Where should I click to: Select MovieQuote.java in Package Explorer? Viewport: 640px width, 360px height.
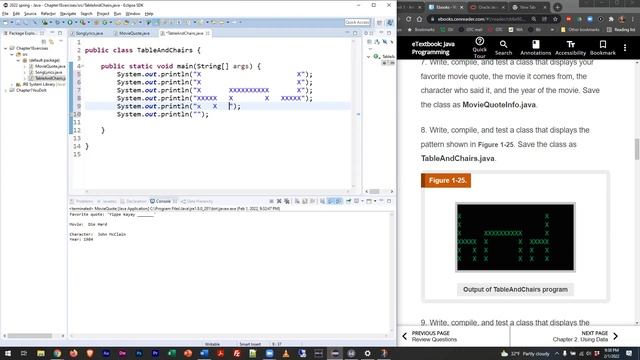click(50, 66)
